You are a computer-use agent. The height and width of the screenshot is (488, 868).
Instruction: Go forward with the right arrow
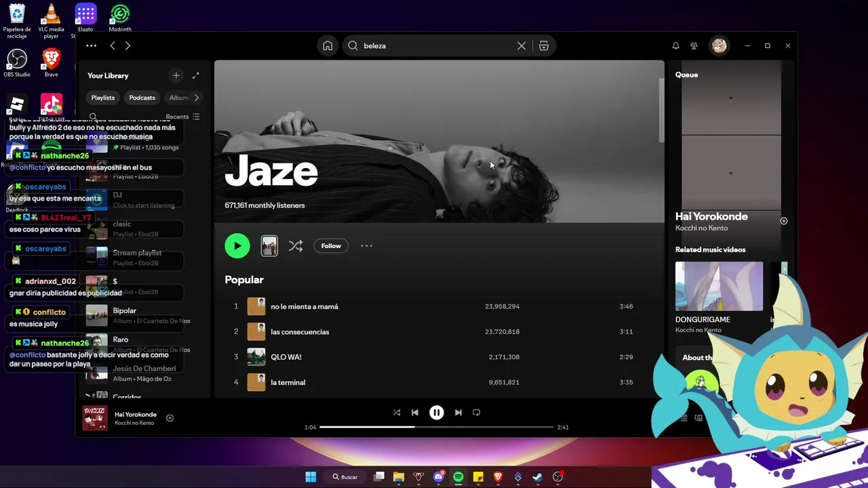pyautogui.click(x=127, y=45)
